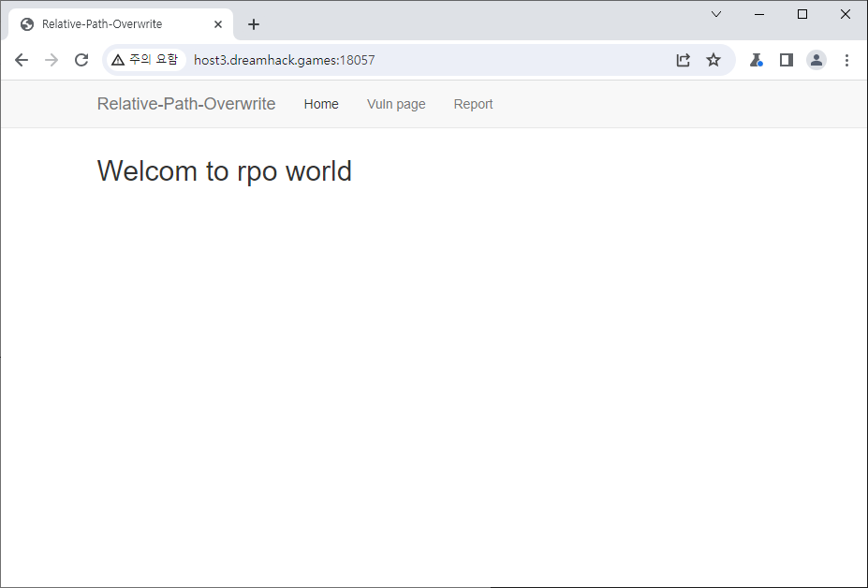This screenshot has height=588, width=868.
Task: Open the Chrome three-dot menu
Action: point(846,60)
